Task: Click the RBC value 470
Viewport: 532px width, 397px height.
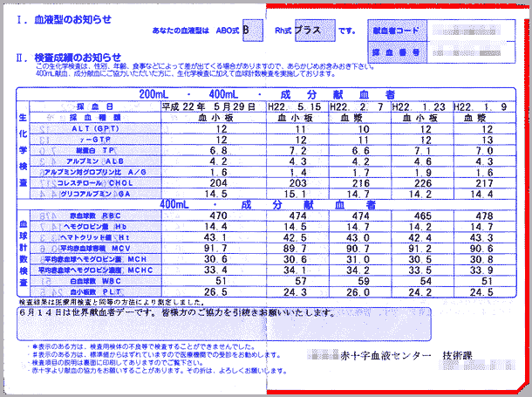Action: 218,216
